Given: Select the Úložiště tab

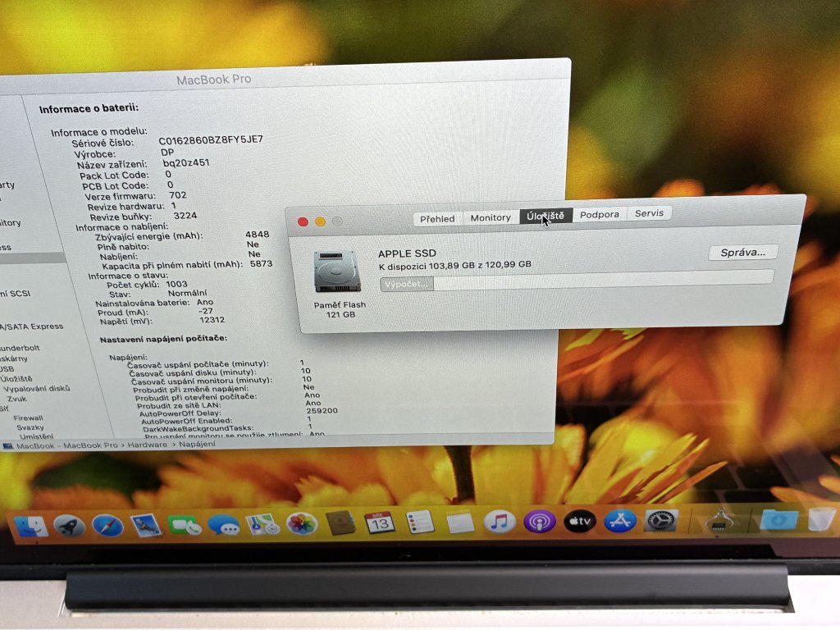Looking at the screenshot, I should (x=546, y=216).
